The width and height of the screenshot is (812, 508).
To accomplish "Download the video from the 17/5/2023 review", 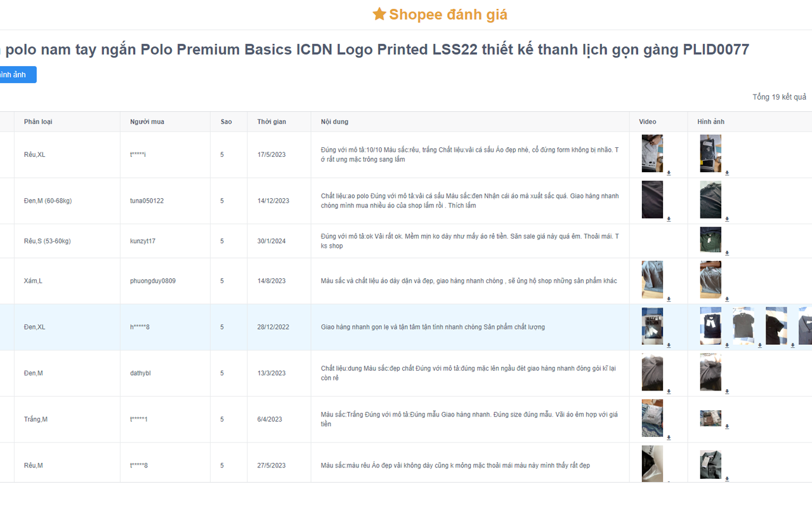I will 669,173.
